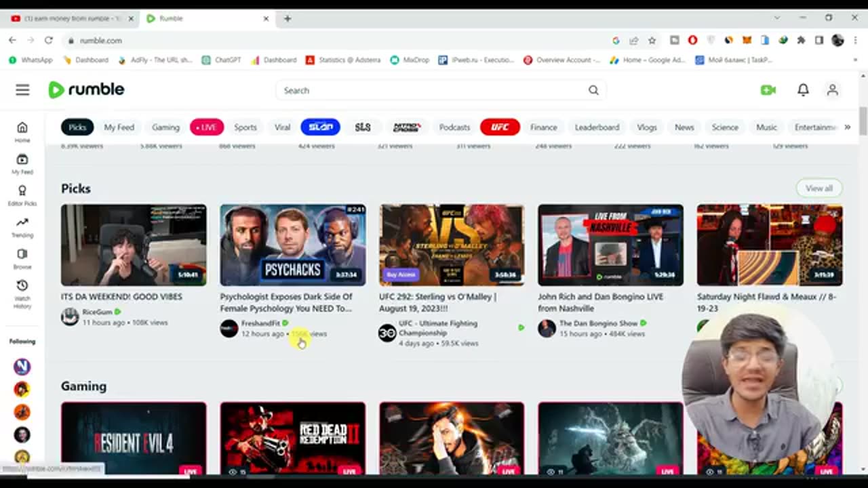Open the Statistics @ Adsterra bookmark

point(343,60)
